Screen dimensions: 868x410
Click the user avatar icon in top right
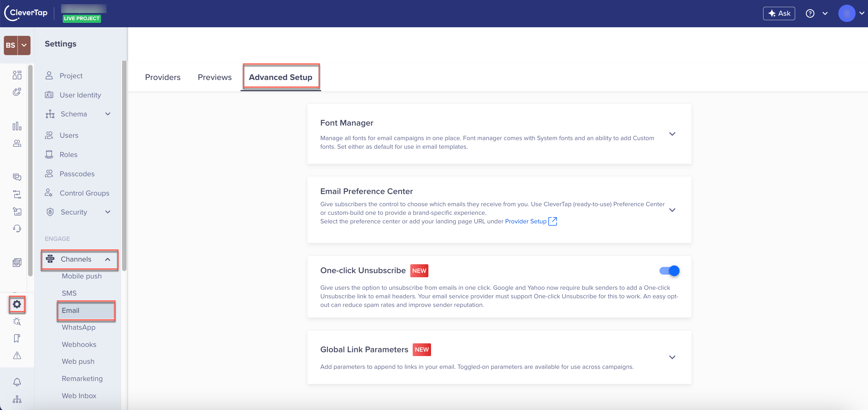coord(846,13)
